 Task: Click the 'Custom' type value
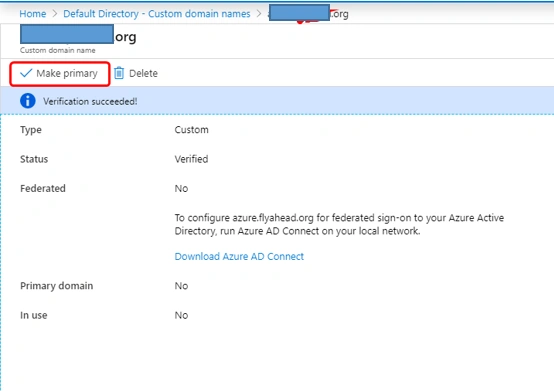(x=191, y=130)
